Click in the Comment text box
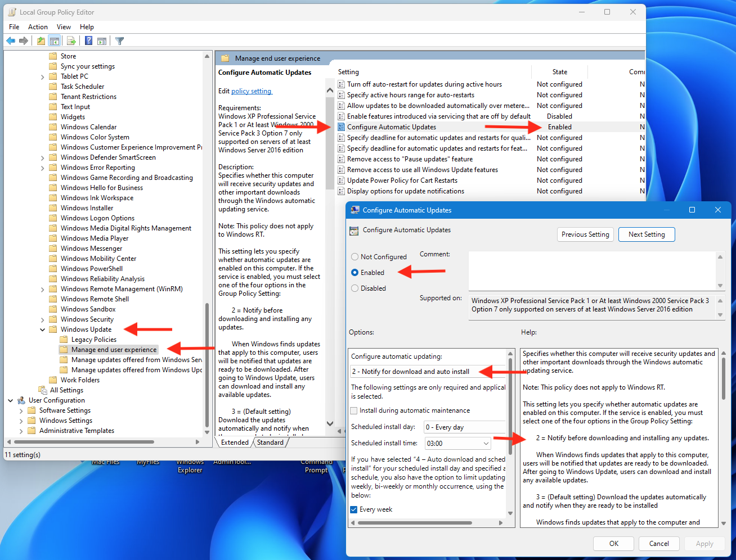The image size is (736, 560). 591,270
